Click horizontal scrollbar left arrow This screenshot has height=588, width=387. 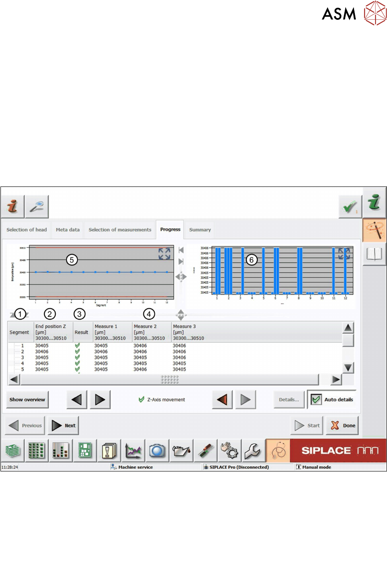[14, 380]
